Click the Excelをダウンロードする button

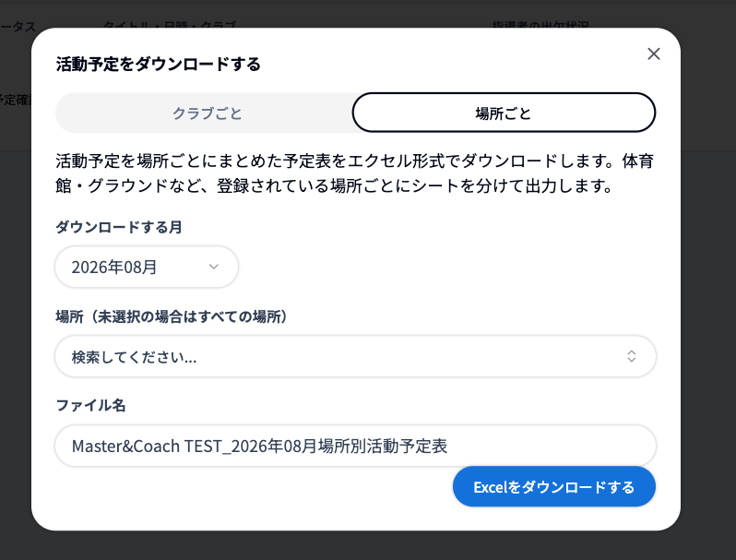(554, 487)
